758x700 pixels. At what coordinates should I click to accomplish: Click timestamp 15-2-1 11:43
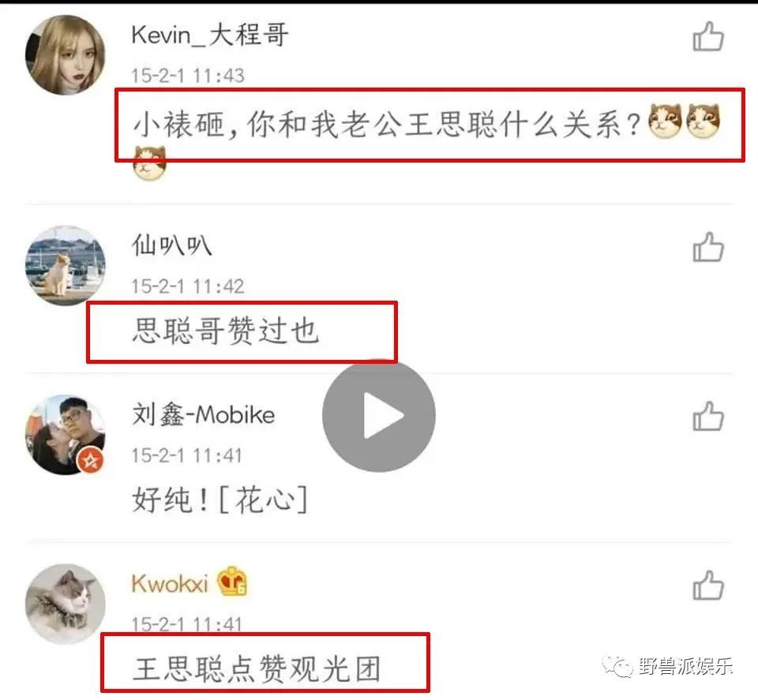[x=188, y=76]
